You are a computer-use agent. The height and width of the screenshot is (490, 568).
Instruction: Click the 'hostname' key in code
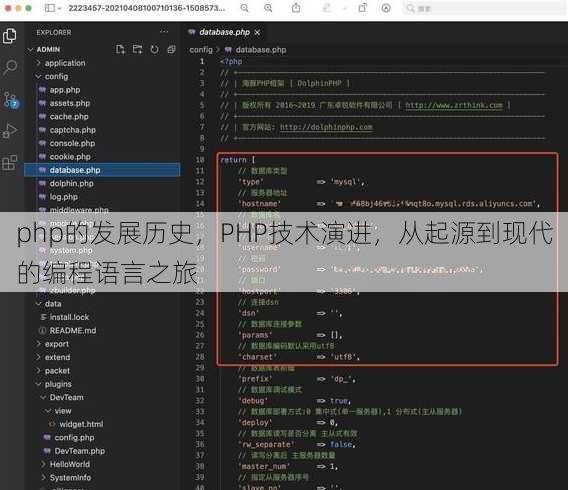259,204
